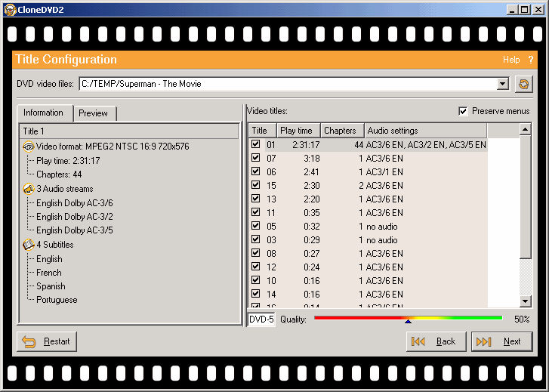The height and width of the screenshot is (392, 549).
Task: Select the Information tab
Action: (44, 113)
